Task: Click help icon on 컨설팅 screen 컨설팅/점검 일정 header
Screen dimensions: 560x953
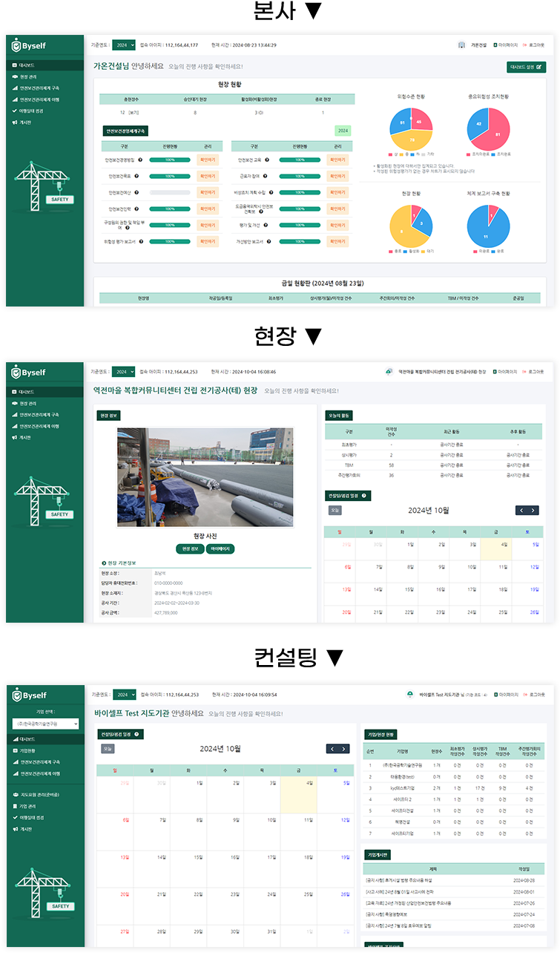Action: point(136,734)
